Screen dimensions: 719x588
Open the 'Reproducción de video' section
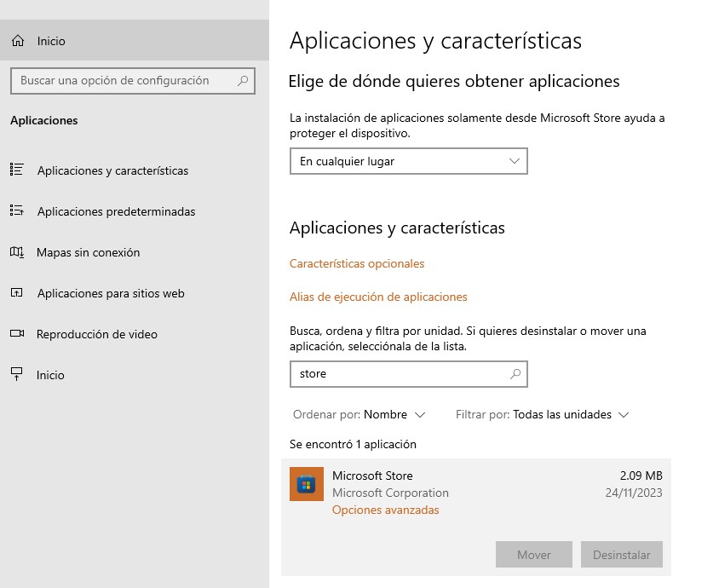coord(135,334)
